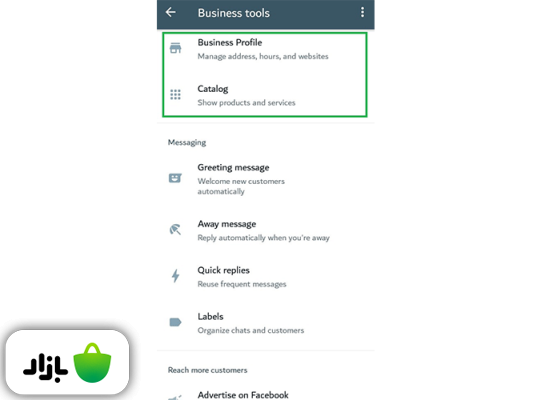Click the Quick replies lightning icon
Screen dimensions: 533x400
click(175, 276)
